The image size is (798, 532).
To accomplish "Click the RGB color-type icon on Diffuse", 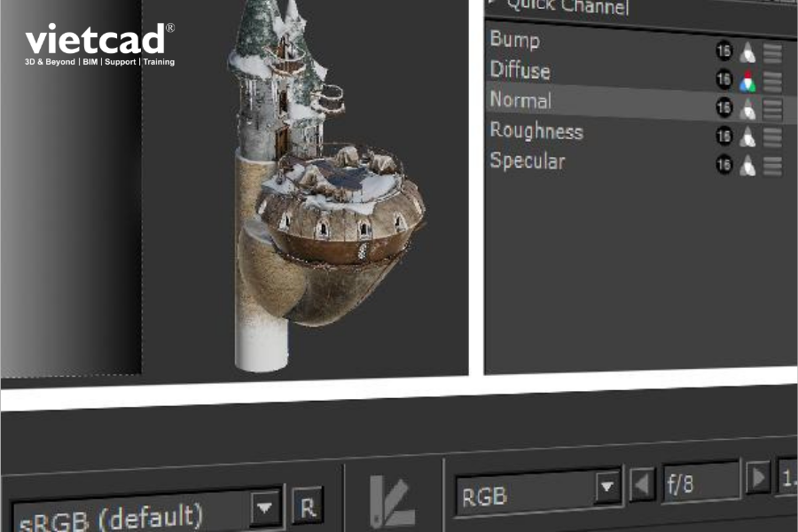I will tap(747, 81).
